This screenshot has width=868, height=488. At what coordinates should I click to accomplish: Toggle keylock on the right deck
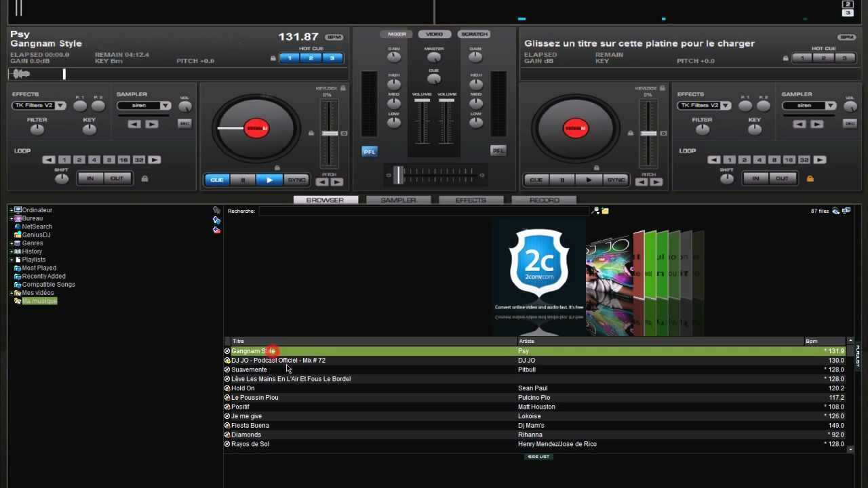(x=663, y=88)
